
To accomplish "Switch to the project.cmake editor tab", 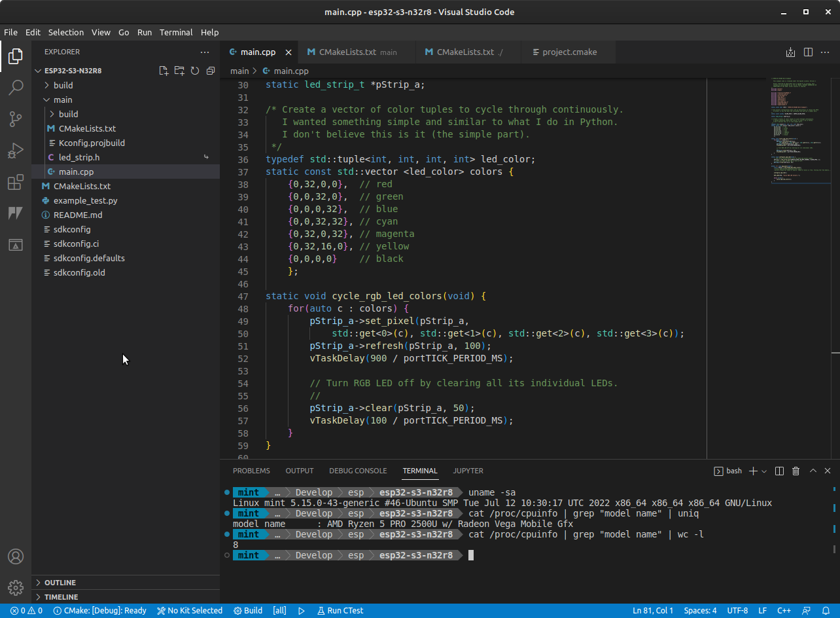I will pos(569,52).
